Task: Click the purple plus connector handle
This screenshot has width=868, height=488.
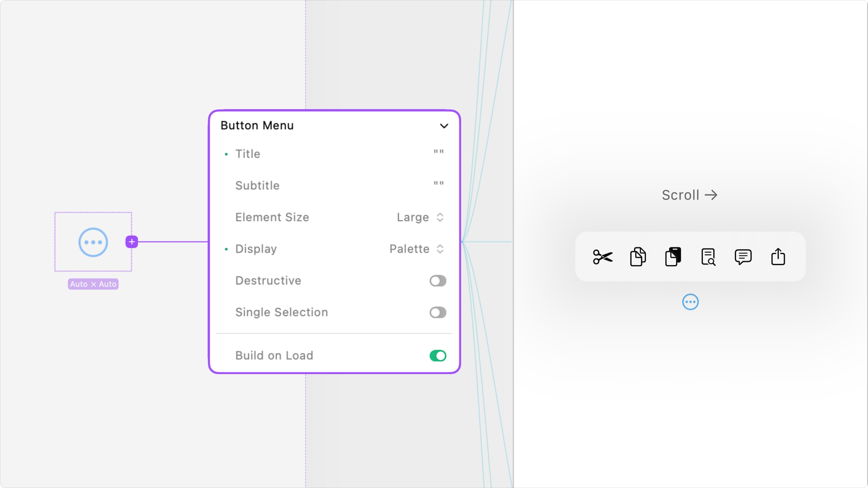Action: (132, 242)
